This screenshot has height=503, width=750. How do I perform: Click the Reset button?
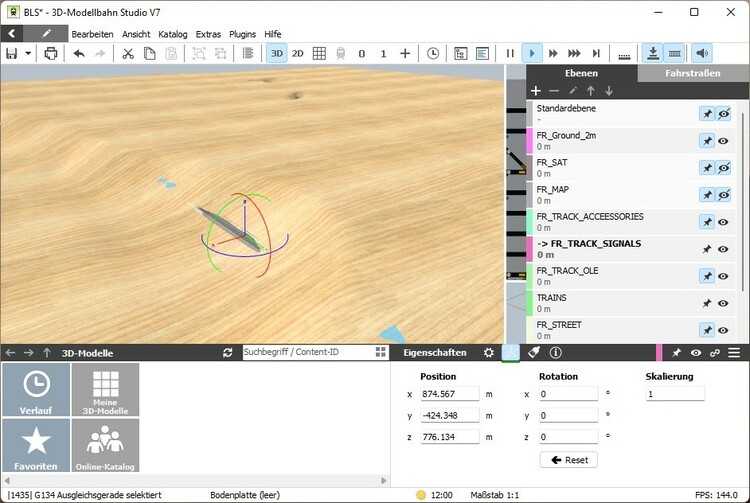568,460
